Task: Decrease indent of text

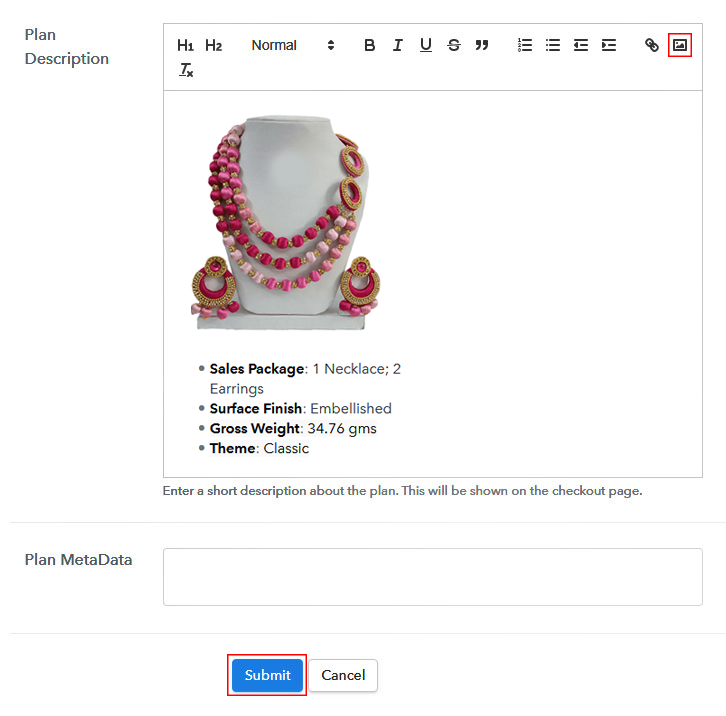Action: click(x=581, y=45)
